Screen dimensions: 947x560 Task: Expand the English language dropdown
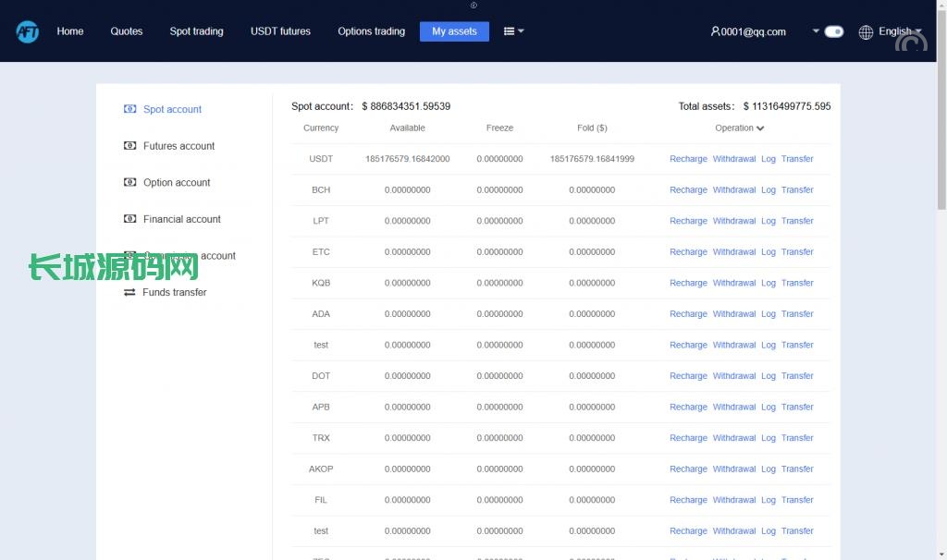[x=899, y=31]
